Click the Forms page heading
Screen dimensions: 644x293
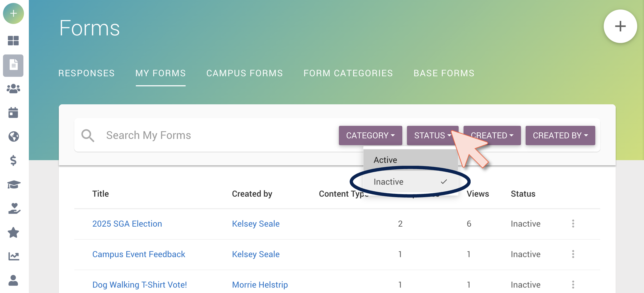tap(89, 28)
